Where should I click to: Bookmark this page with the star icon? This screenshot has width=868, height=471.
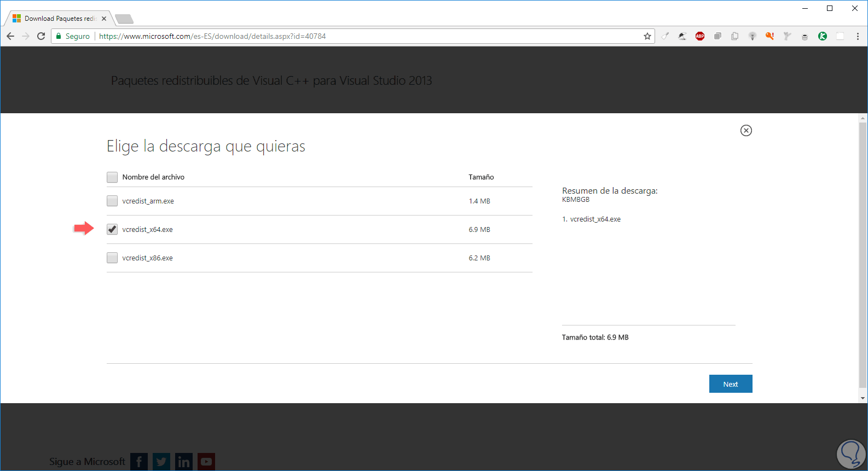coord(647,36)
